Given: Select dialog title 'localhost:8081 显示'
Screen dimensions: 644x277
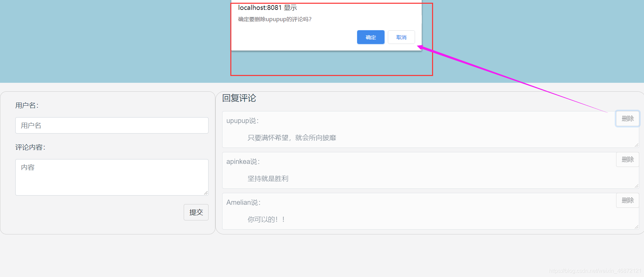Looking at the screenshot, I should tap(267, 7).
